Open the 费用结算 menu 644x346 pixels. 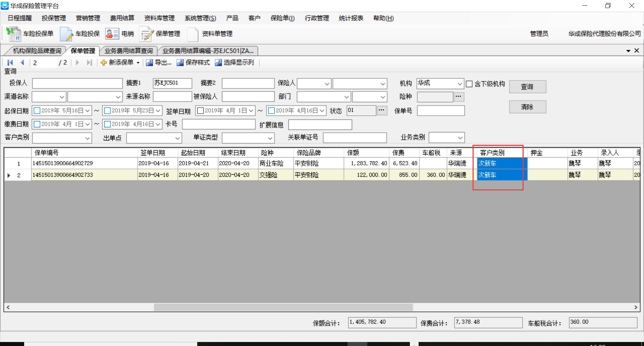pos(122,18)
